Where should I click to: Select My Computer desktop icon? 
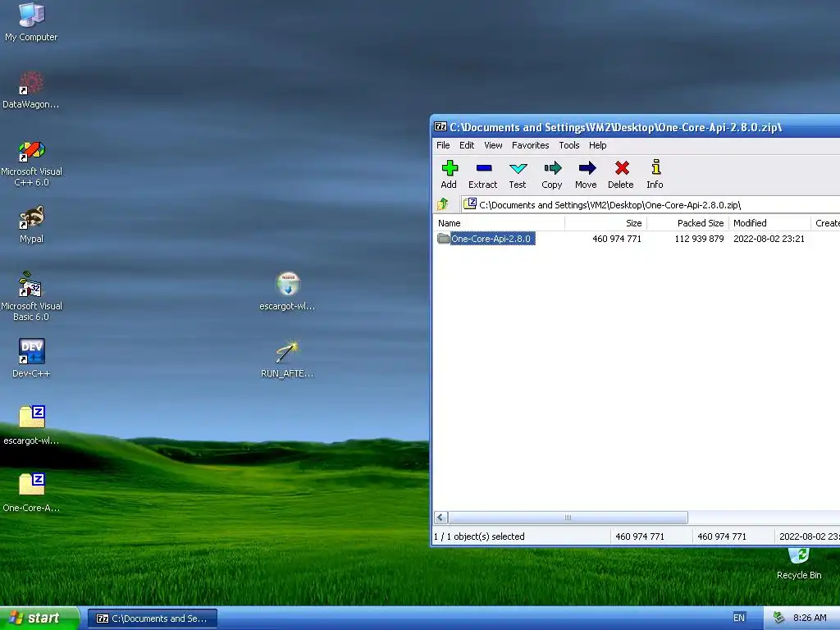(x=31, y=22)
